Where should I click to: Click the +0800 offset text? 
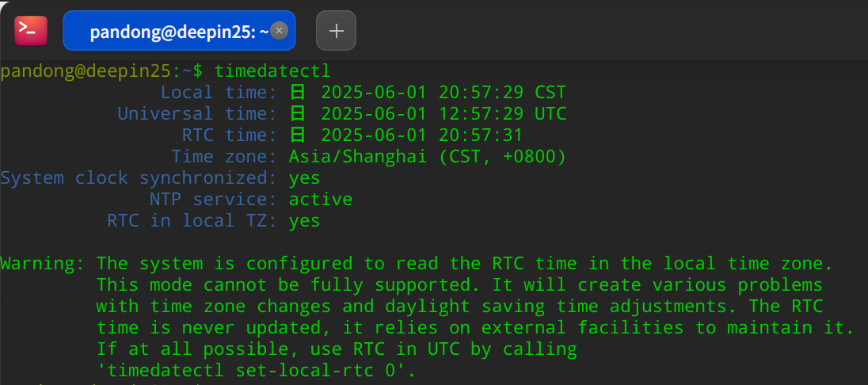pyautogui.click(x=529, y=157)
